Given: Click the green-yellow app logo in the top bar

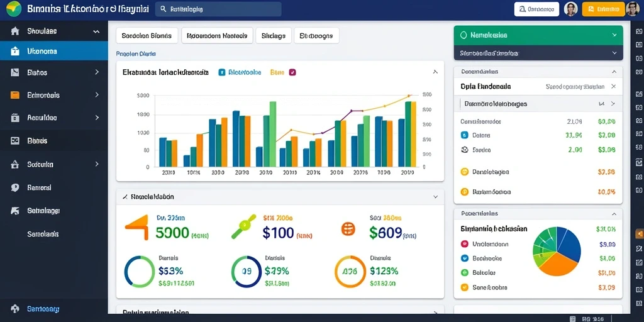Looking at the screenshot, I should 14,9.
